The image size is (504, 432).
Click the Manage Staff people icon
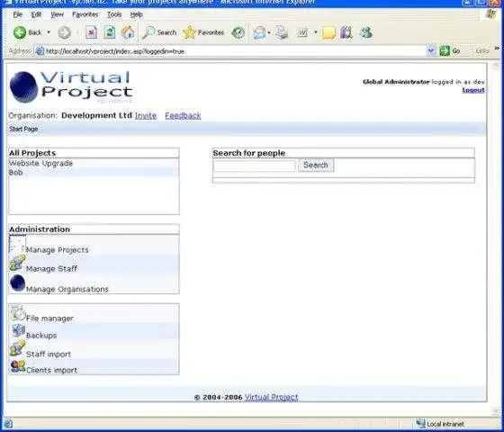[17, 263]
